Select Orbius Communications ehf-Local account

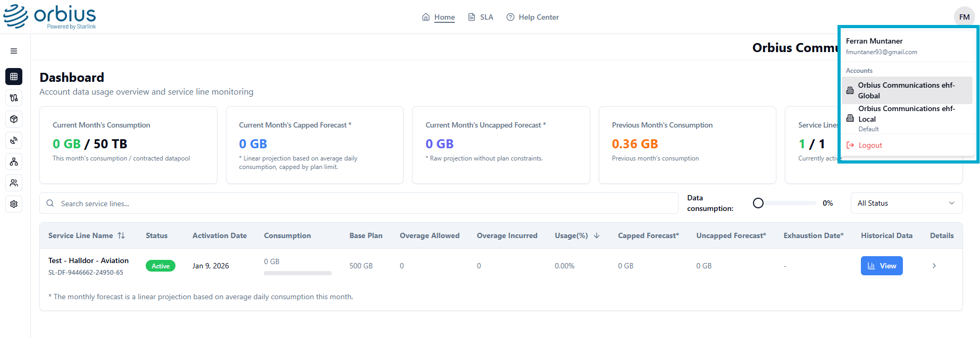[906, 114]
